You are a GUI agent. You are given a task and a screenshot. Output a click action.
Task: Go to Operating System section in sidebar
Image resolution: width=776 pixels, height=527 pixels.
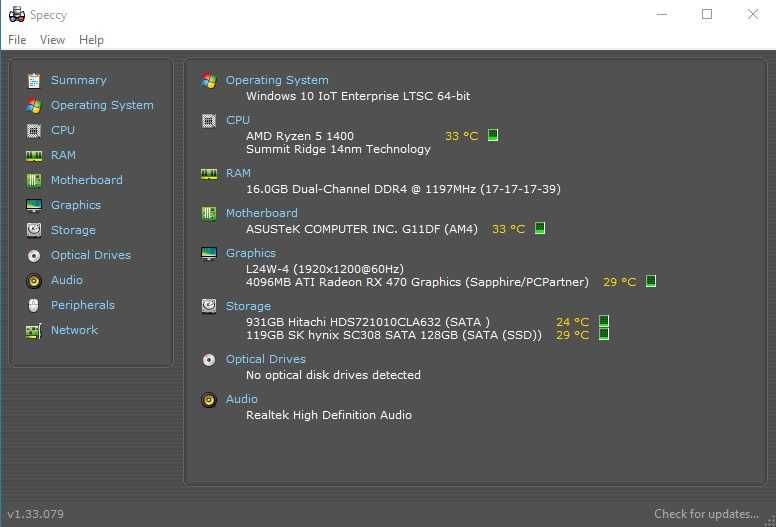102,105
